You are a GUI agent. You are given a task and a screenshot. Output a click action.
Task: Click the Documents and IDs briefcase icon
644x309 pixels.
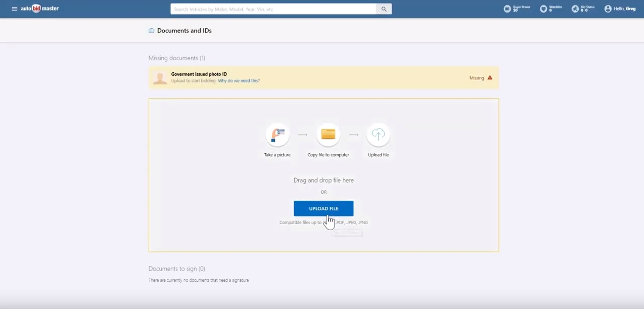pyautogui.click(x=151, y=31)
